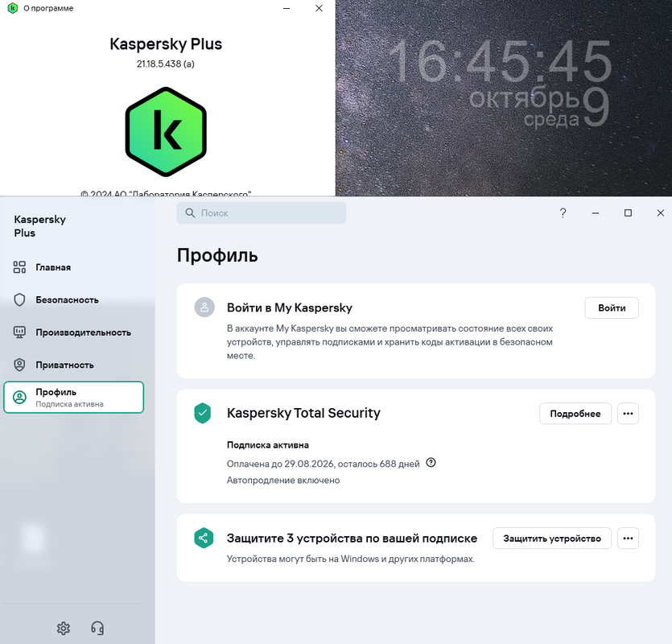Minimize the О программе window

click(x=287, y=8)
